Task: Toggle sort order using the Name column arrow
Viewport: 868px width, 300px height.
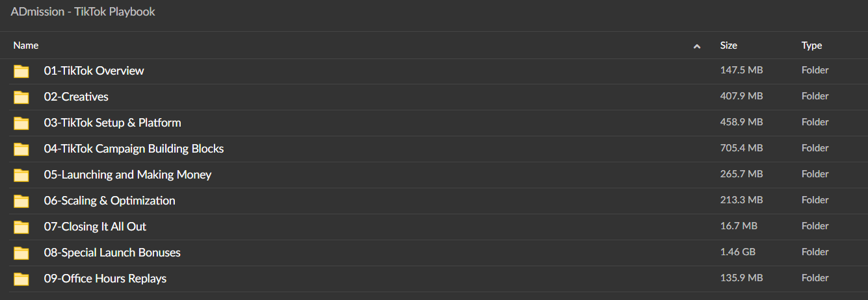Action: (697, 46)
